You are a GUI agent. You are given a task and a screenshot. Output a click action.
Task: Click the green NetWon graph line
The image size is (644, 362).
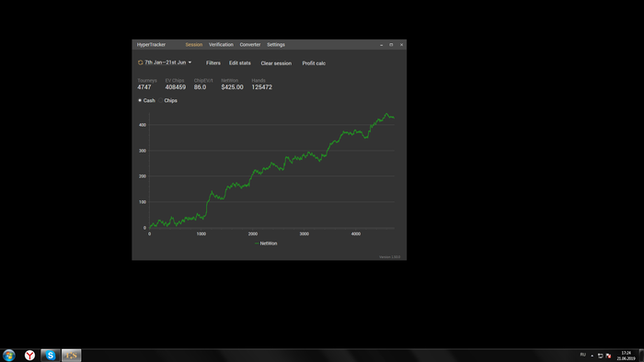click(271, 164)
